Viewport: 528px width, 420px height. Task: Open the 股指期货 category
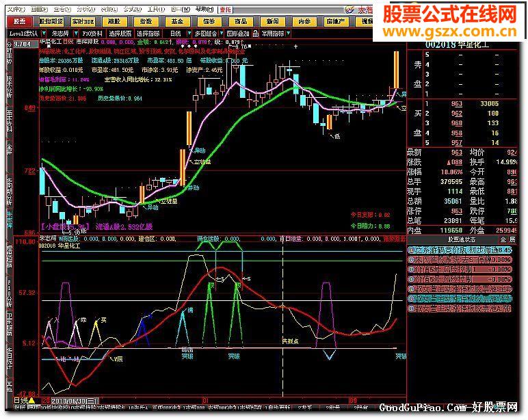pos(51,22)
